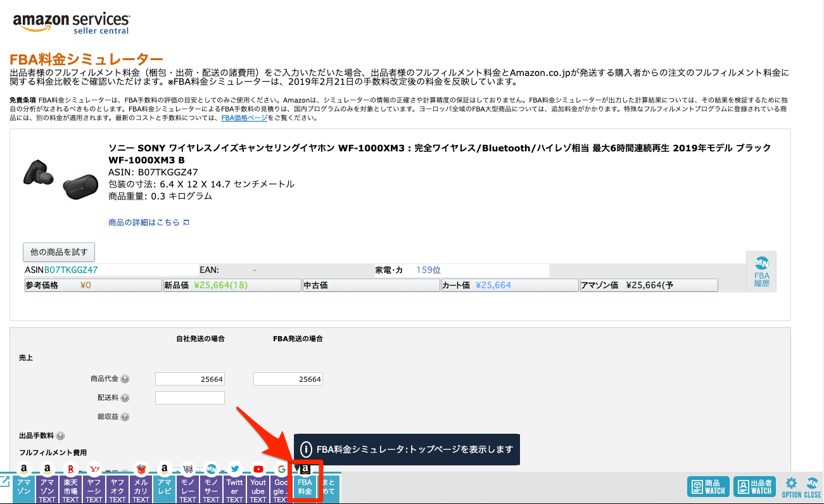Click the 新品価 ¥25,664(18) price box
The width and height of the screenshot is (824, 504).
pyautogui.click(x=232, y=286)
